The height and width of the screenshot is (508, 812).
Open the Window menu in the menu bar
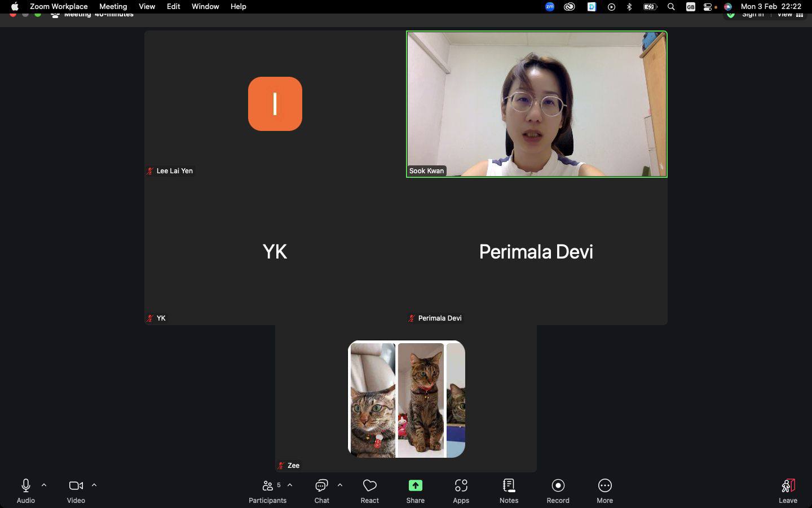205,6
